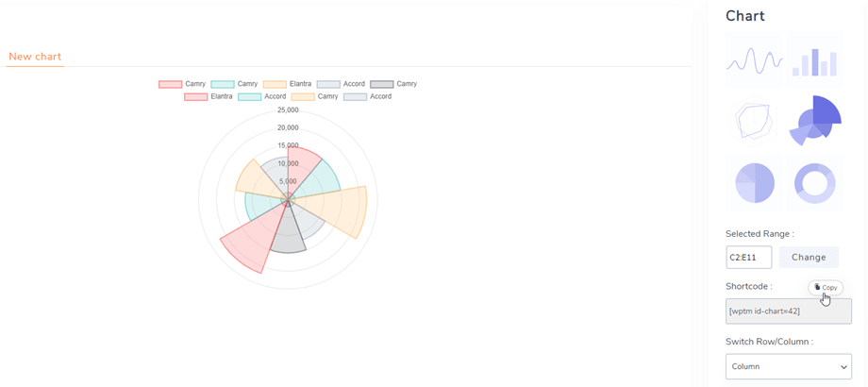Image resolution: width=868 pixels, height=387 pixels.
Task: Choose the polar area chart icon
Action: coord(814,122)
